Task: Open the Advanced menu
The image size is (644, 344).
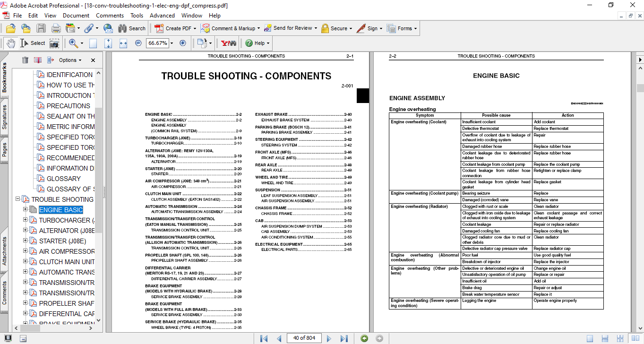Action: point(162,15)
